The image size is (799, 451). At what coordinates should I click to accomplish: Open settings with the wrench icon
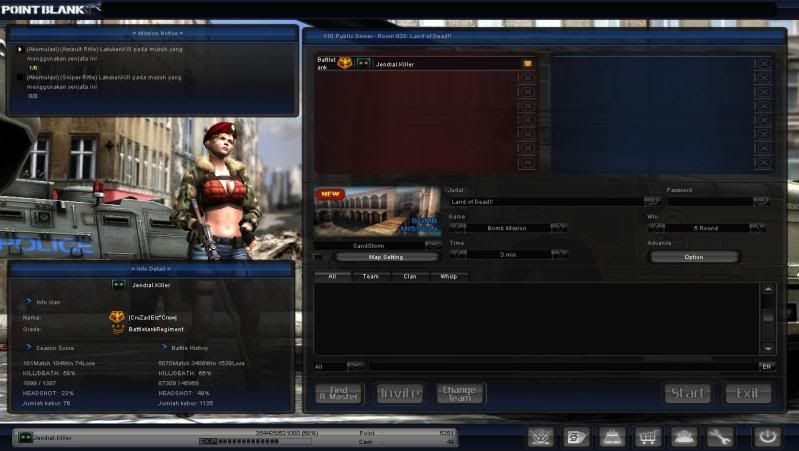click(719, 437)
